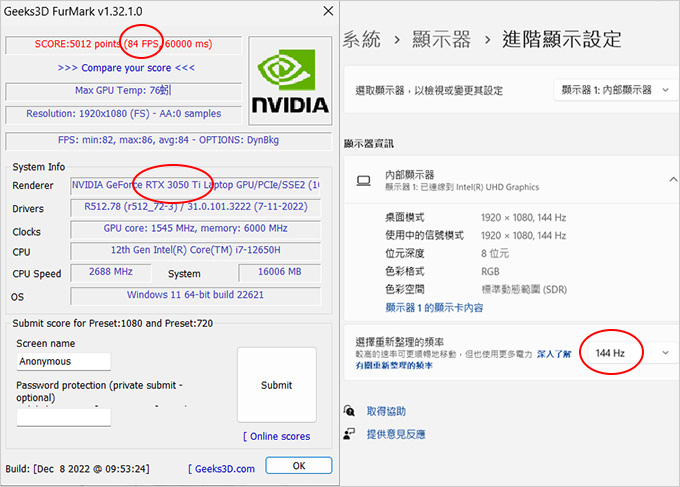The width and height of the screenshot is (680, 487).
Task: Click the 色彩空間 value 標準動態範圍 (SDR)
Action: click(x=524, y=290)
